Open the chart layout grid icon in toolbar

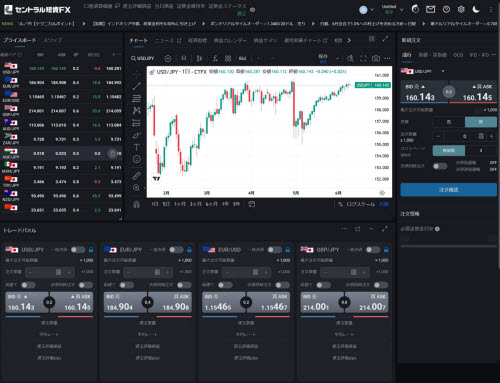click(228, 58)
